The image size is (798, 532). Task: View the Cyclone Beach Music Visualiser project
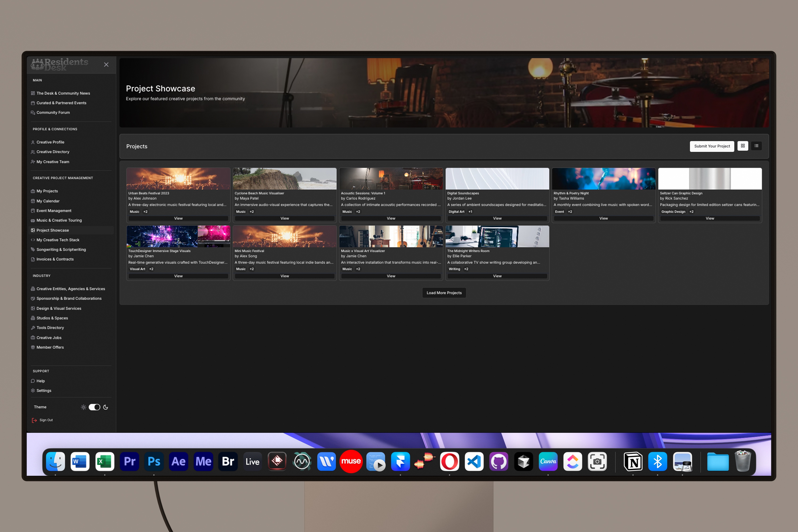click(x=285, y=219)
